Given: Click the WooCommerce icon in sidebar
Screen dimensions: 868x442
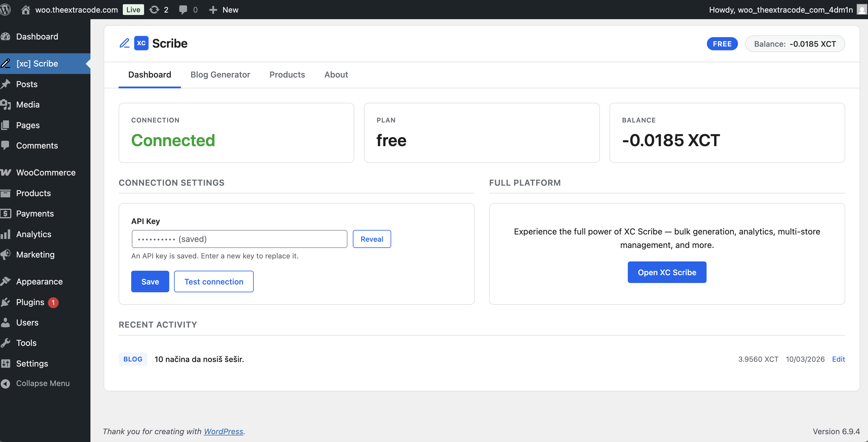Looking at the screenshot, I should click(x=6, y=172).
